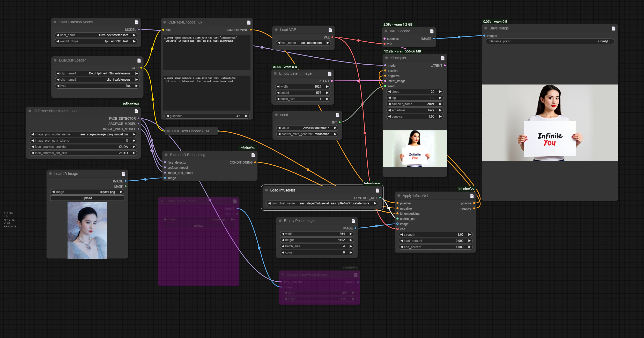Click the document icon on Extract ID Embedding node
Screen dimensions: 644x338
253,155
